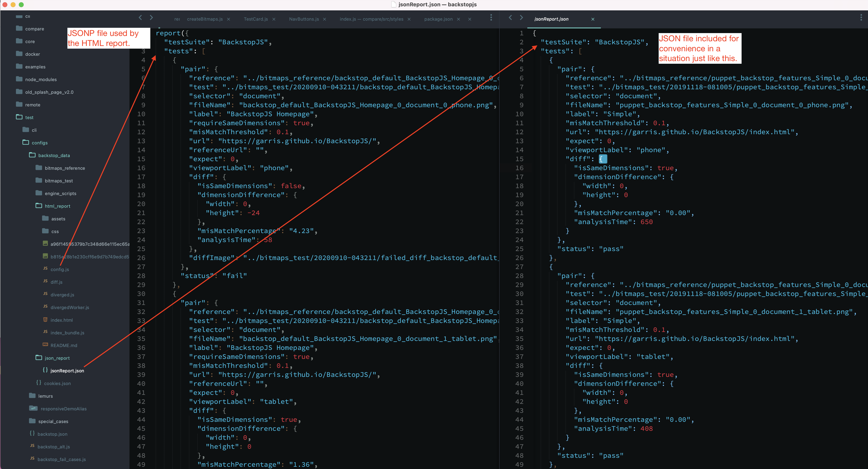Open the left pane three-dot options menu
This screenshot has height=469, width=868.
(x=491, y=18)
